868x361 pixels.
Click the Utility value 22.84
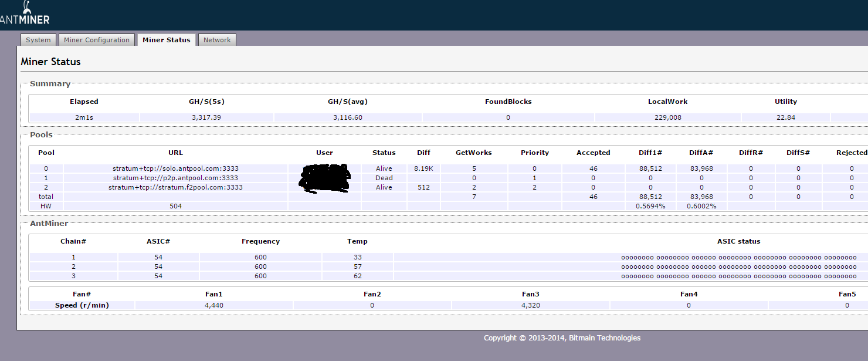tap(786, 117)
